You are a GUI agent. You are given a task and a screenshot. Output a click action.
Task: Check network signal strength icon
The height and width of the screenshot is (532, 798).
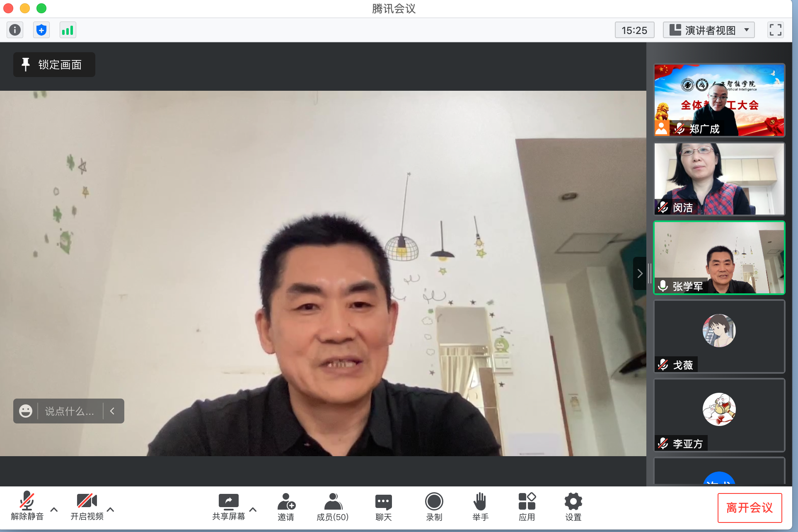coord(68,30)
